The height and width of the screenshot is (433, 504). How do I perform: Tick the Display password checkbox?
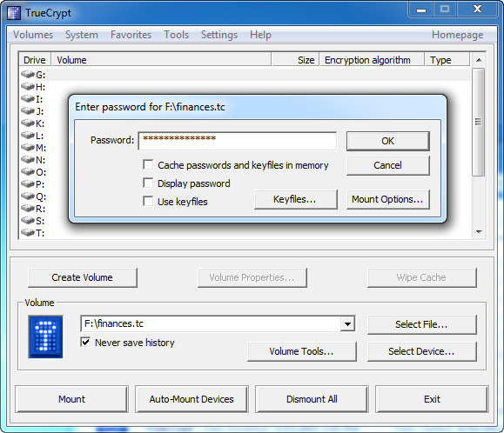click(x=148, y=183)
